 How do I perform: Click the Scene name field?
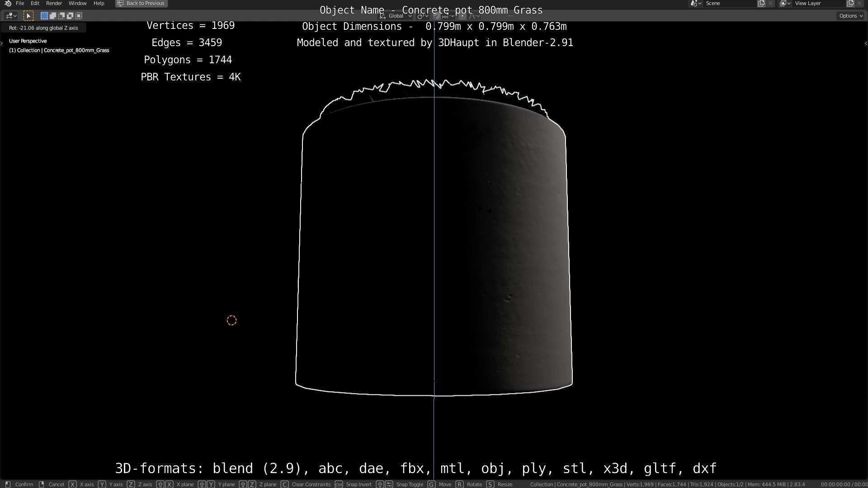pyautogui.click(x=729, y=3)
